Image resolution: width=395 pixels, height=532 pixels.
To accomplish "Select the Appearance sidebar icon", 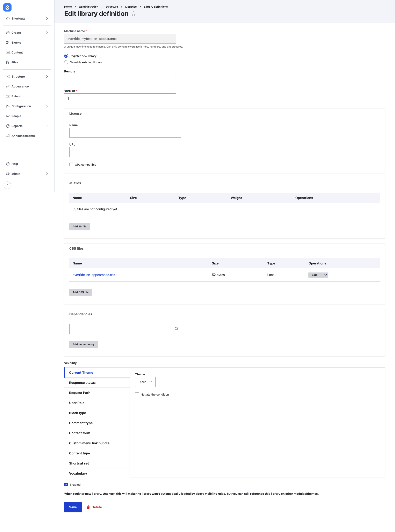I will tap(8, 86).
